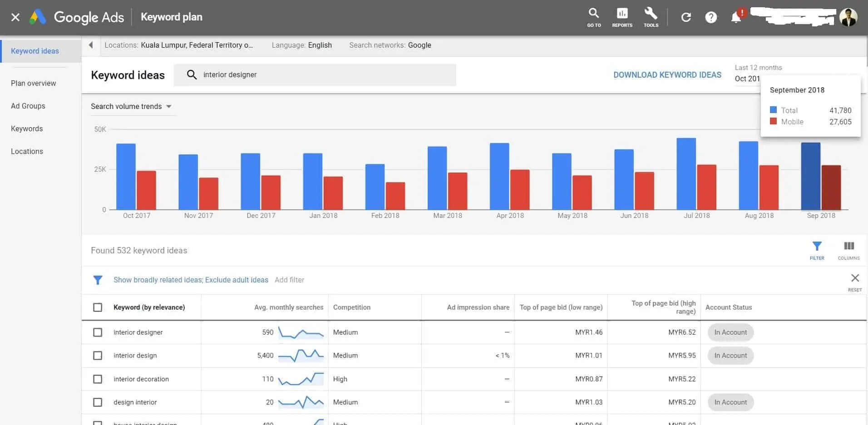Click the 'interior decoration' keyword text
Screen dimensions: 868x425
coord(141,379)
